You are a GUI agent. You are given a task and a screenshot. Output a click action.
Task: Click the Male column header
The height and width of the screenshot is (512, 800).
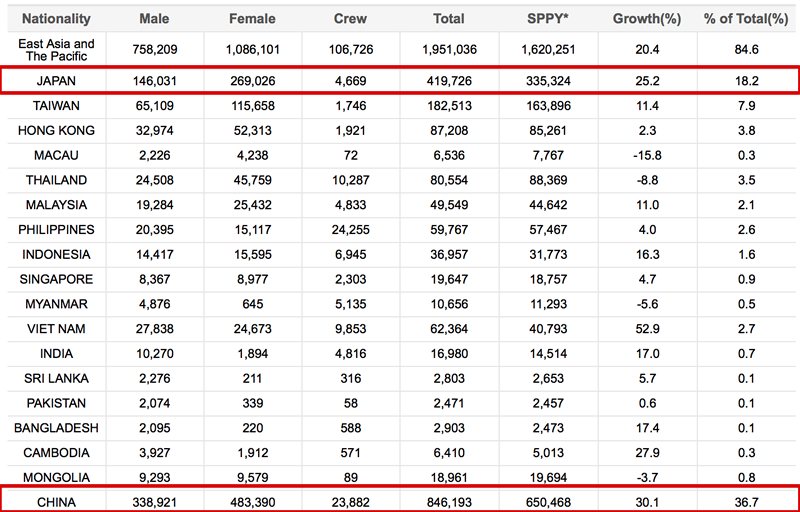(154, 19)
